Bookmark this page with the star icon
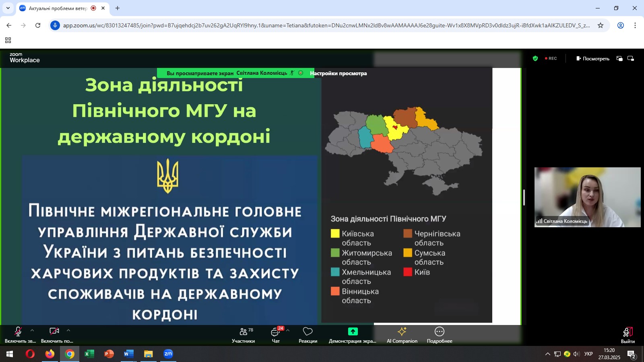This screenshot has width=644, height=362. (x=601, y=25)
